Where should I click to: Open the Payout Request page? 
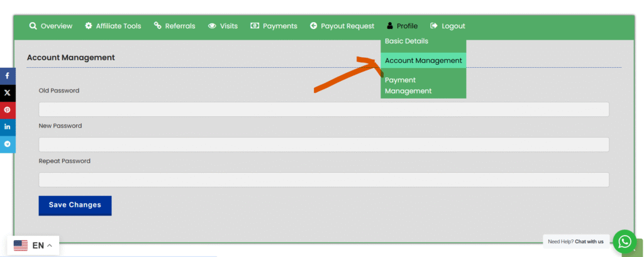coord(342,26)
